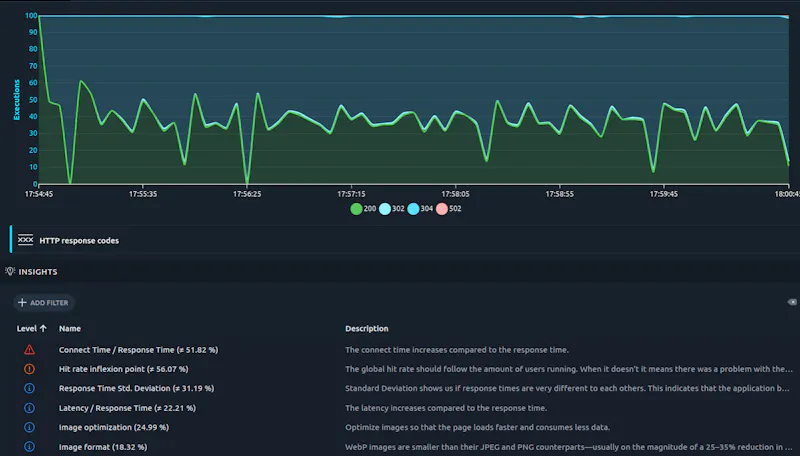This screenshot has width=800, height=456.
Task: Click info icon for Latency / Response Time
Action: coord(30,408)
